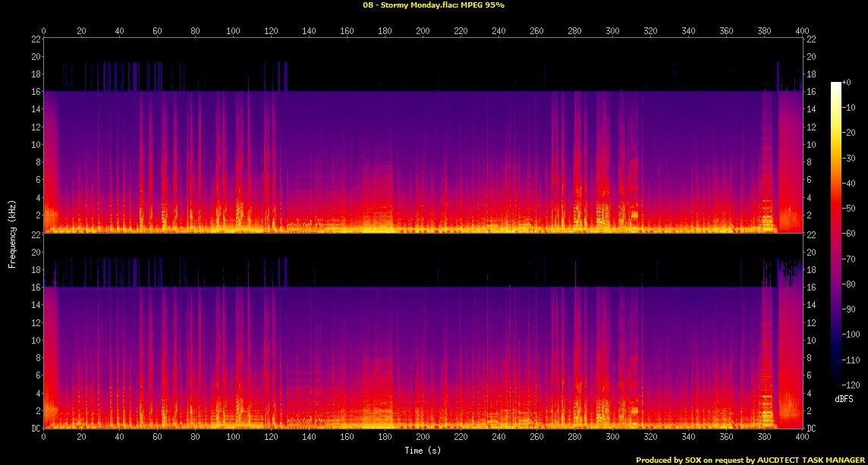This screenshot has height=465, width=868.
Task: Click the 0 marker on the bottom time axis
Action: [44, 438]
